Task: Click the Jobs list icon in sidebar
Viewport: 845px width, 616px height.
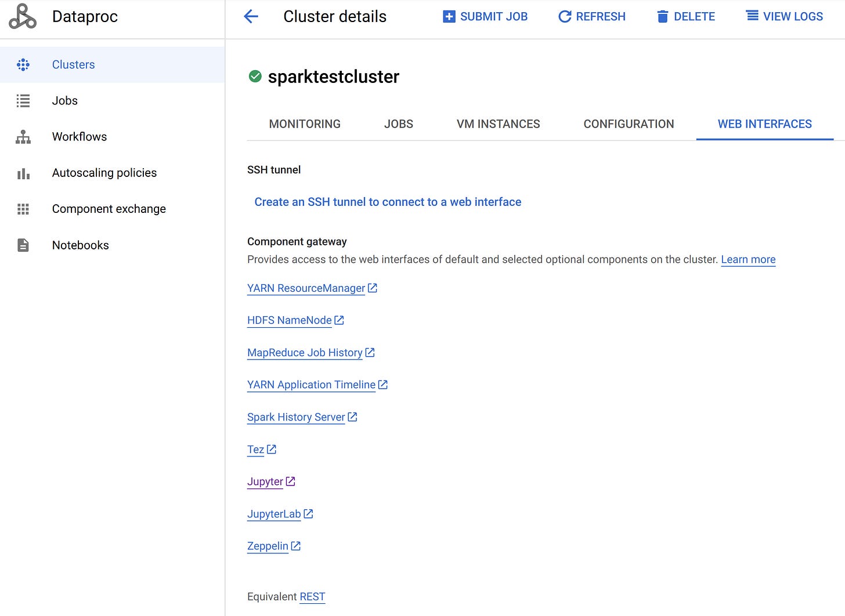Action: (x=23, y=101)
